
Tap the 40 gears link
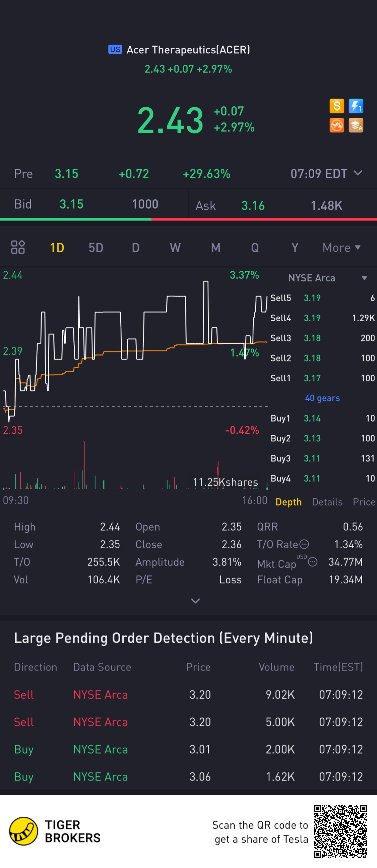(x=322, y=398)
